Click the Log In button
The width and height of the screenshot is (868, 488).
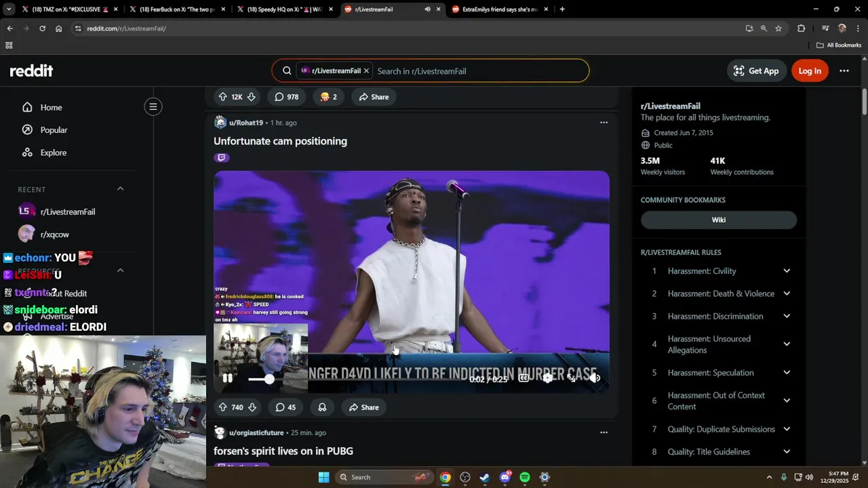[810, 70]
